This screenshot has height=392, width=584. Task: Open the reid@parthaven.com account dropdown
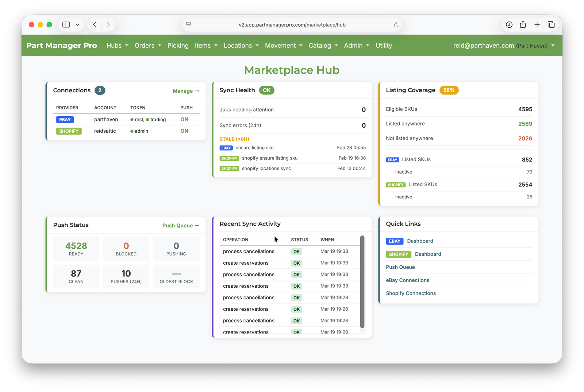tap(504, 46)
